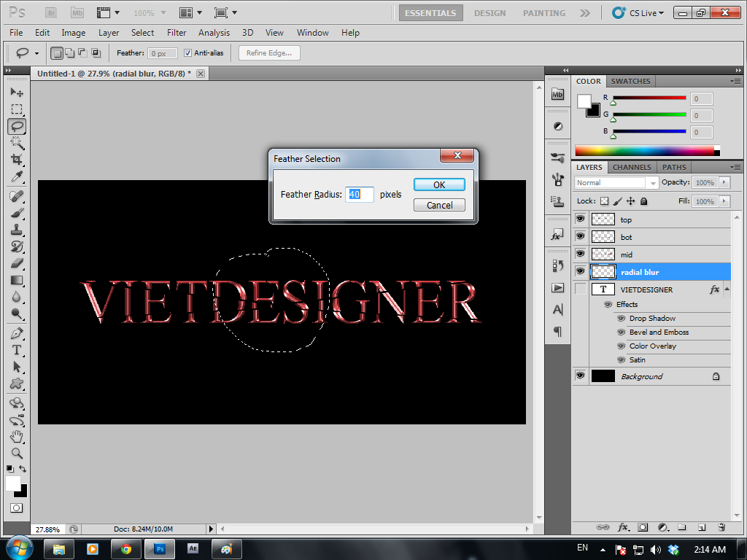Click the Move tool icon
Image resolution: width=747 pixels, height=560 pixels.
17,93
